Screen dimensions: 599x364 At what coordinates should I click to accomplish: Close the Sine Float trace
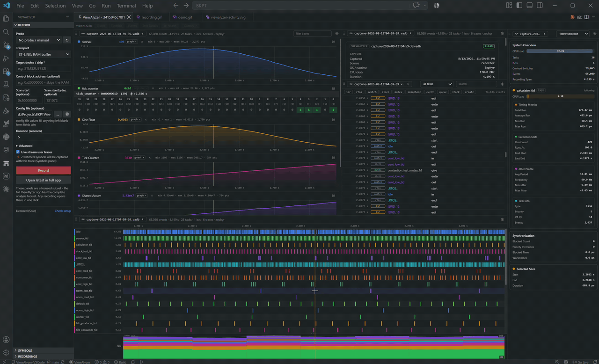click(x=146, y=119)
